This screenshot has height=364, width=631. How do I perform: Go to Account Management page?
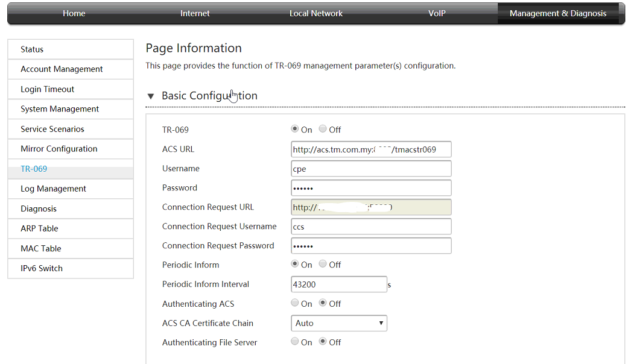[70, 69]
